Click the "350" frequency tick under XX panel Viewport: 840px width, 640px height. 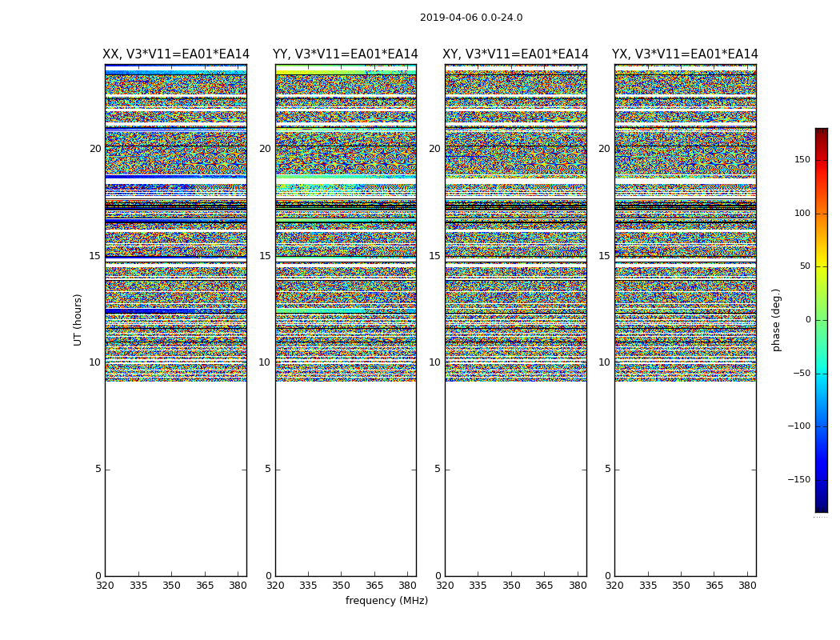(x=171, y=586)
